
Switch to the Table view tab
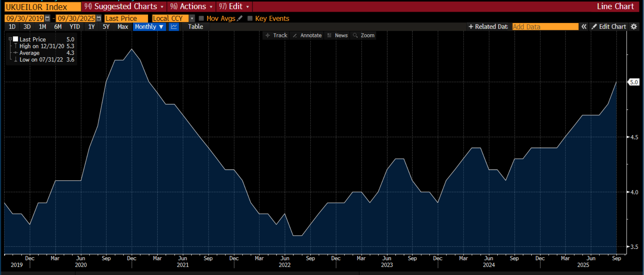(x=196, y=27)
